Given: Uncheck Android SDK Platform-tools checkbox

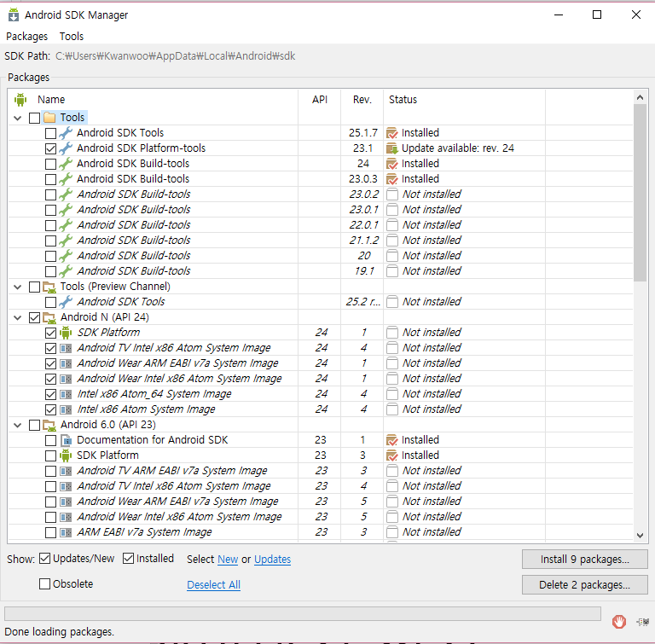Looking at the screenshot, I should 50,148.
